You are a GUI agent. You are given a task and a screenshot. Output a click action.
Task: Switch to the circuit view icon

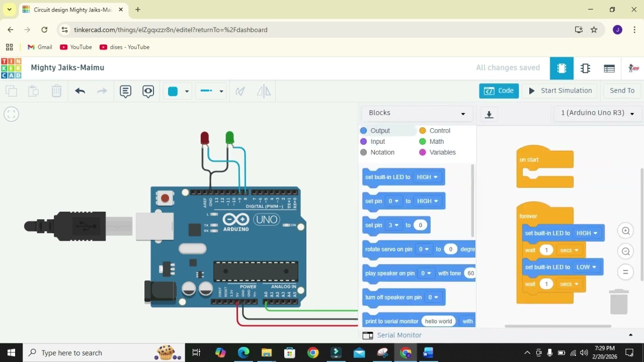coord(561,68)
